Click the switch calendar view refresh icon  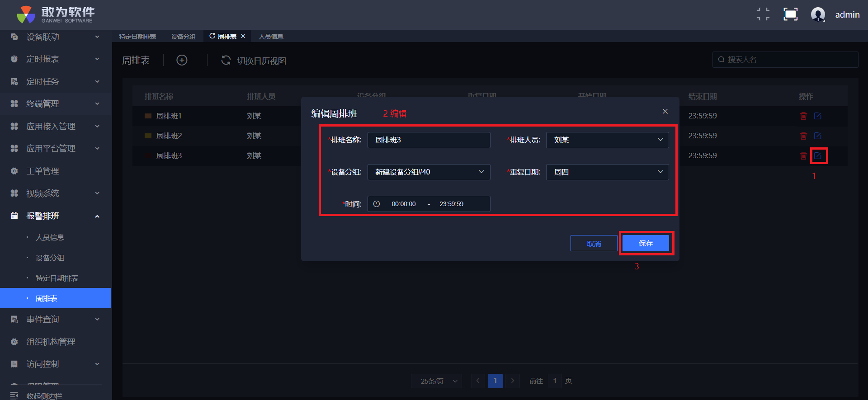[x=226, y=60]
